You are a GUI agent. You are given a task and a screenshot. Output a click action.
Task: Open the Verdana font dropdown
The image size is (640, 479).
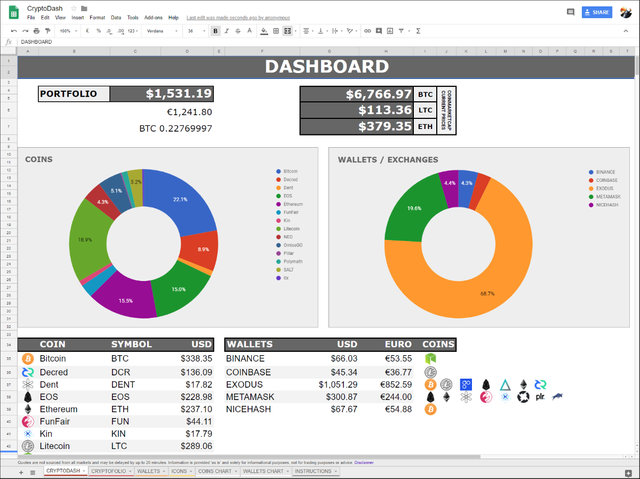[x=162, y=31]
